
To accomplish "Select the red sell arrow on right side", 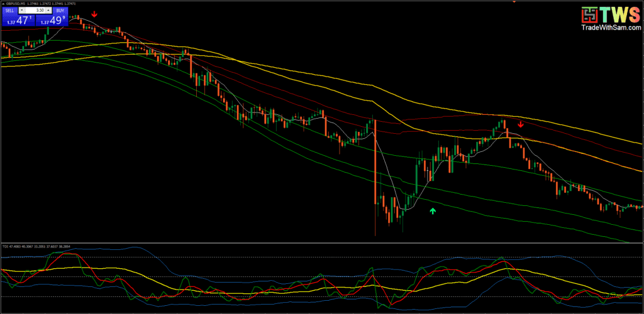I will (521, 124).
